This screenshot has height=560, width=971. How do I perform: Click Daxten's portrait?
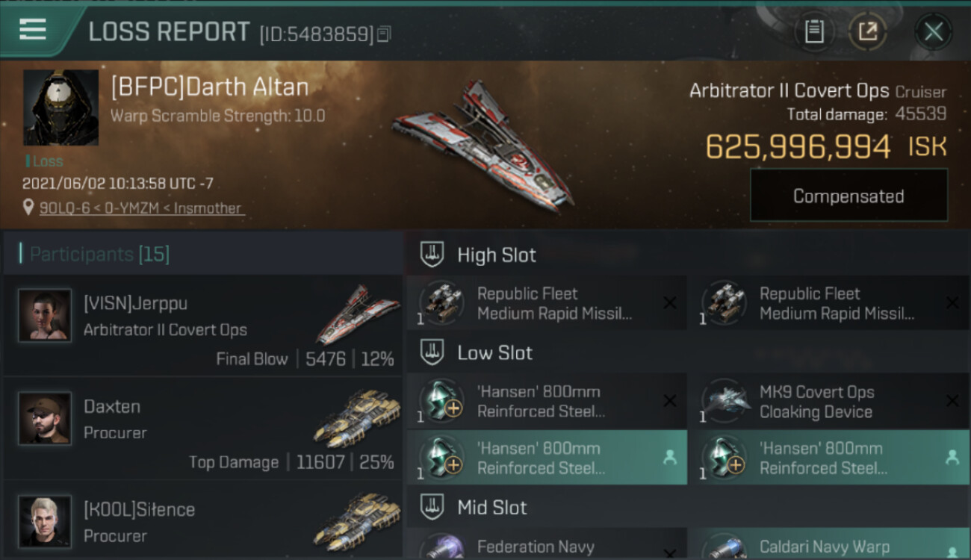(45, 418)
